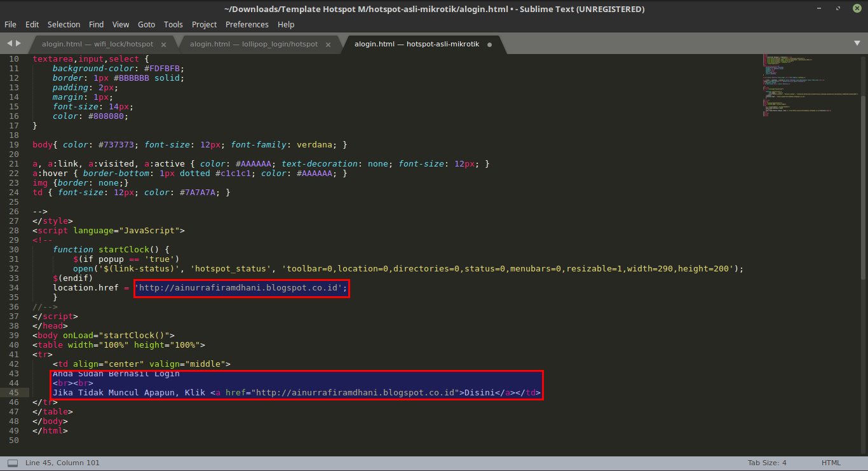Image resolution: width=868 pixels, height=471 pixels.
Task: Click the '</style>' closing tag
Action: 53,221
